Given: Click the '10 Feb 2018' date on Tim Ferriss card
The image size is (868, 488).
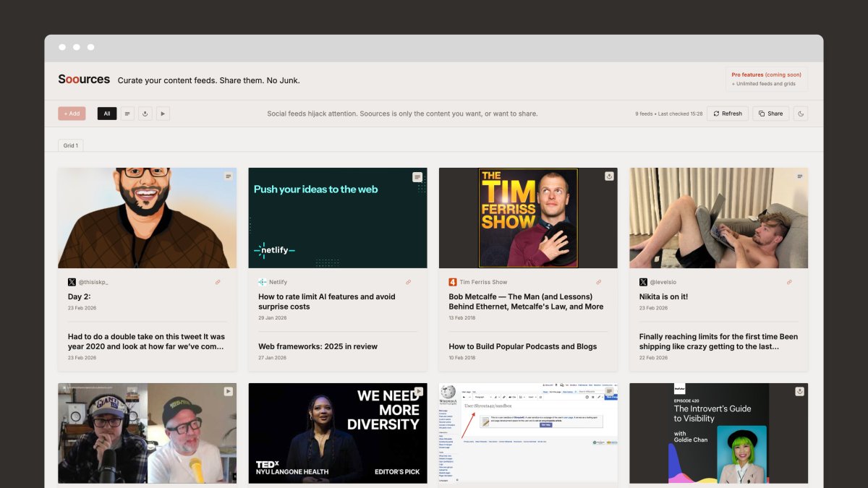Looking at the screenshot, I should coord(462,358).
